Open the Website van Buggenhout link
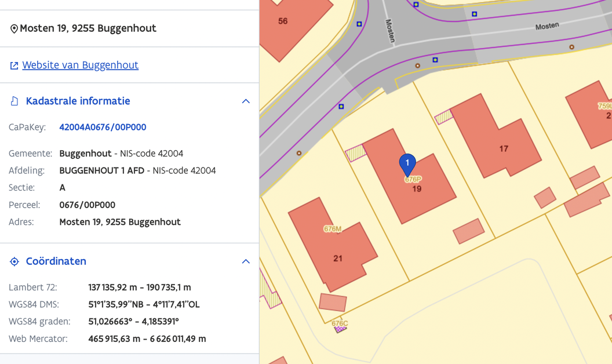 [x=80, y=65]
